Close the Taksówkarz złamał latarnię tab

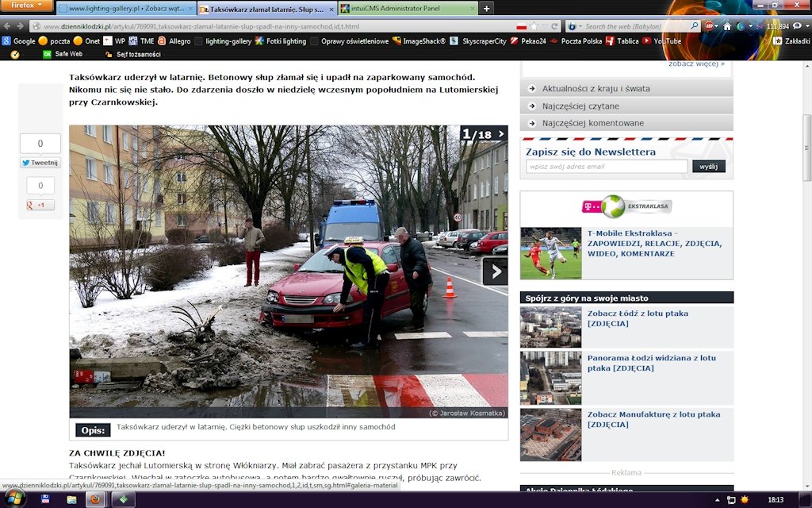(x=332, y=10)
